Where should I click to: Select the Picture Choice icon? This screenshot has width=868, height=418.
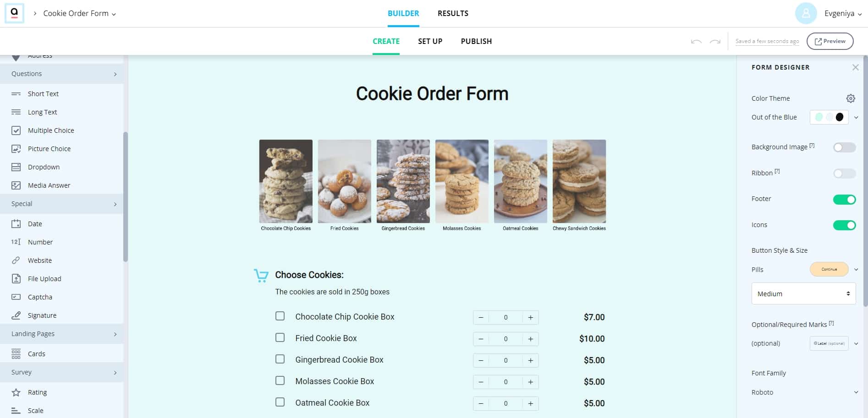tap(16, 149)
